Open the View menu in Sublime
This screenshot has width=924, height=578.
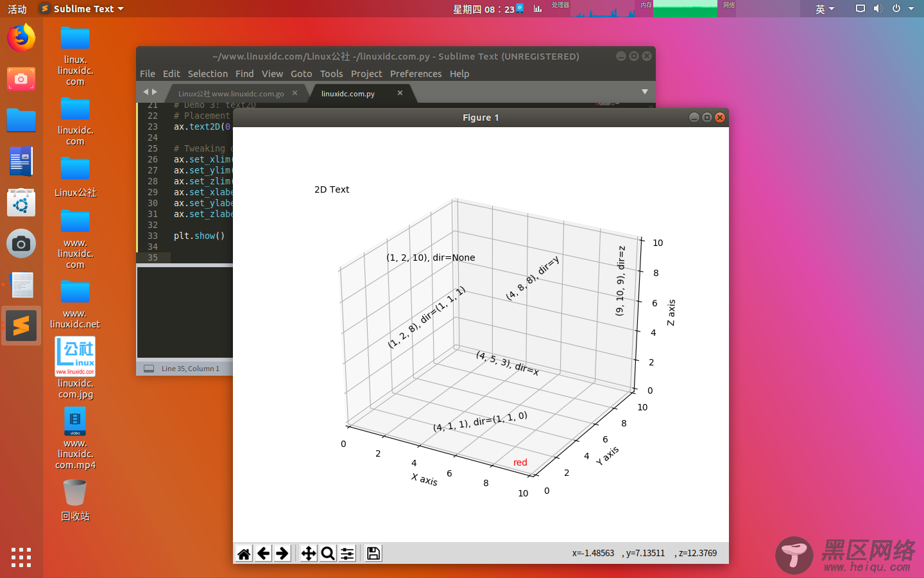272,74
